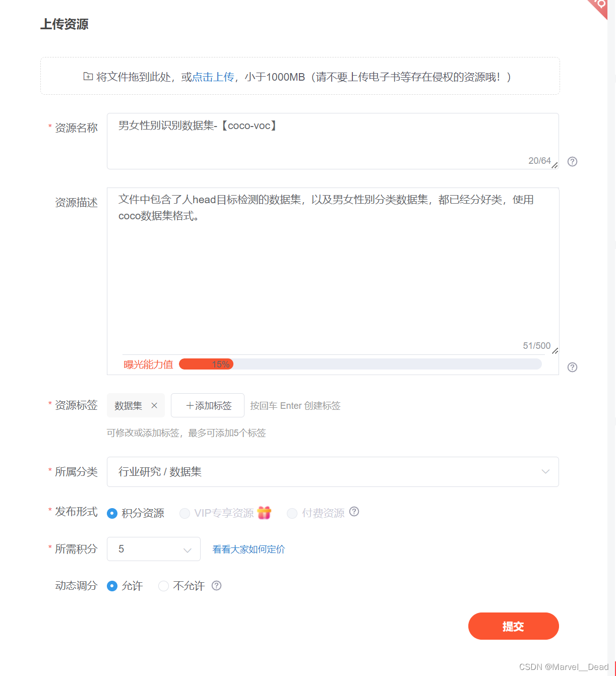Image resolution: width=616 pixels, height=676 pixels.
Task: Click the 数据集 tag chip
Action: [136, 405]
